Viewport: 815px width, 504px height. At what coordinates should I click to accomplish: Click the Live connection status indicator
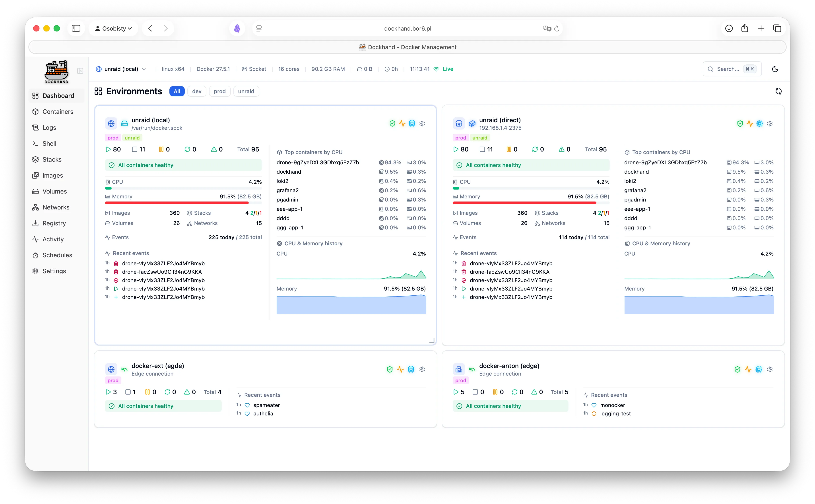(443, 69)
